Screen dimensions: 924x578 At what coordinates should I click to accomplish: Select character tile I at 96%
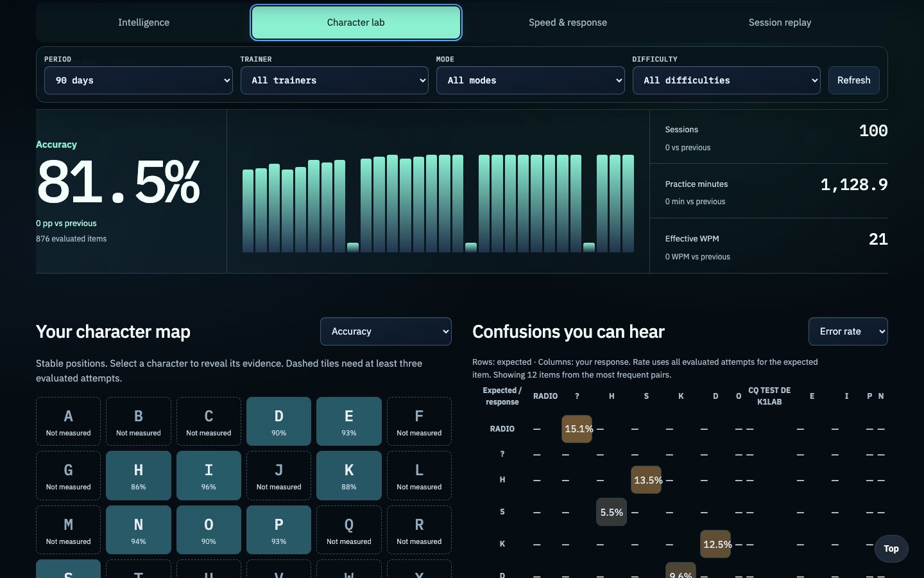click(209, 476)
